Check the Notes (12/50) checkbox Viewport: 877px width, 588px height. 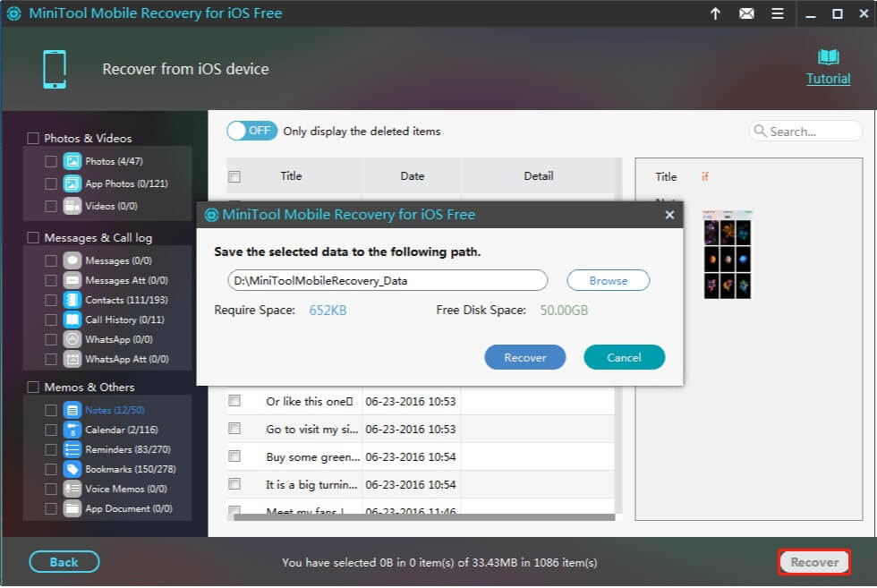pyautogui.click(x=51, y=411)
